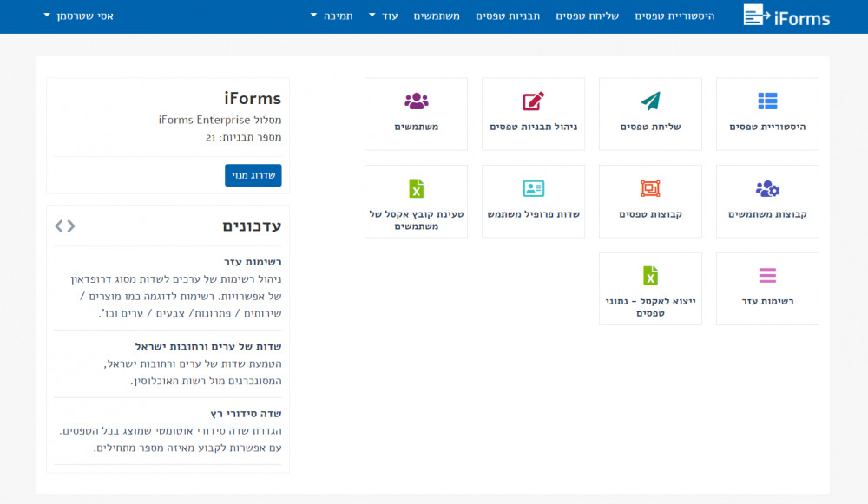Expand the תמיכה dropdown menu

coord(332,16)
